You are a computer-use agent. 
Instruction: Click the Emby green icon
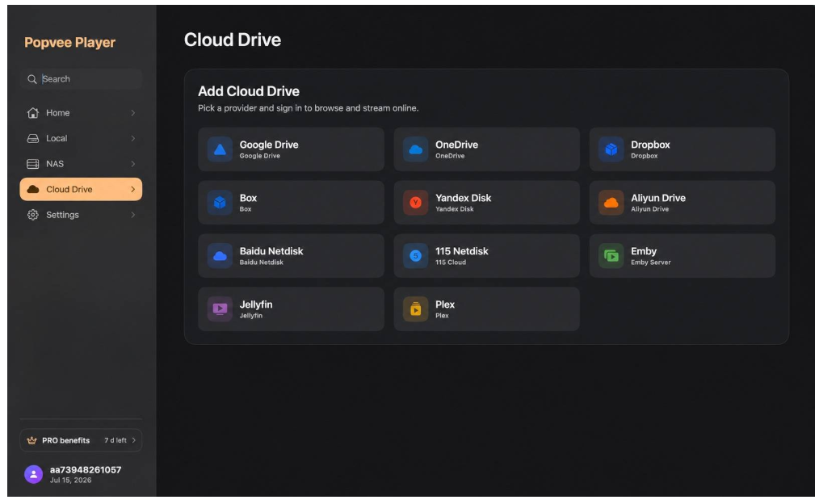point(611,256)
